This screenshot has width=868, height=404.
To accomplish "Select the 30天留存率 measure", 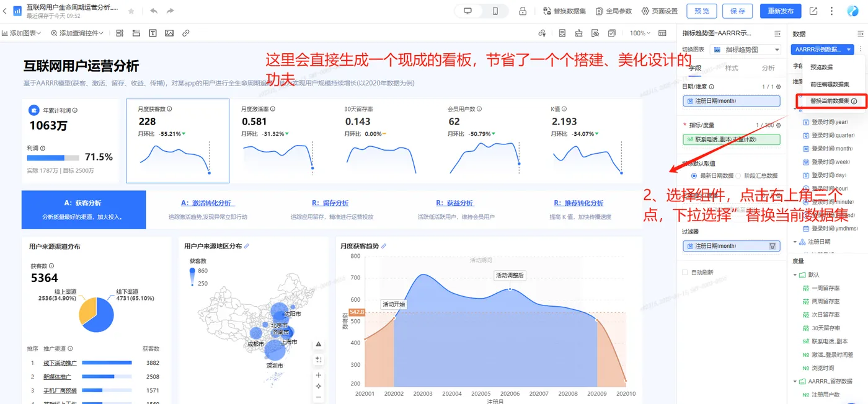I will click(x=826, y=328).
